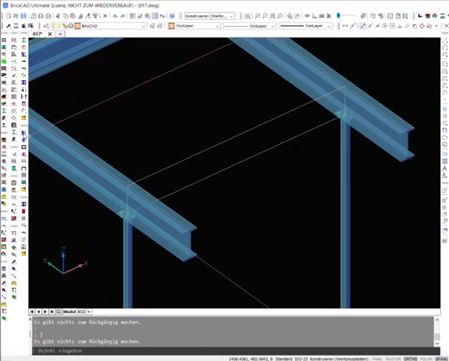Toggle OFANG object snap in status bar
Viewport: 449px width, 361px height.
click(441, 359)
